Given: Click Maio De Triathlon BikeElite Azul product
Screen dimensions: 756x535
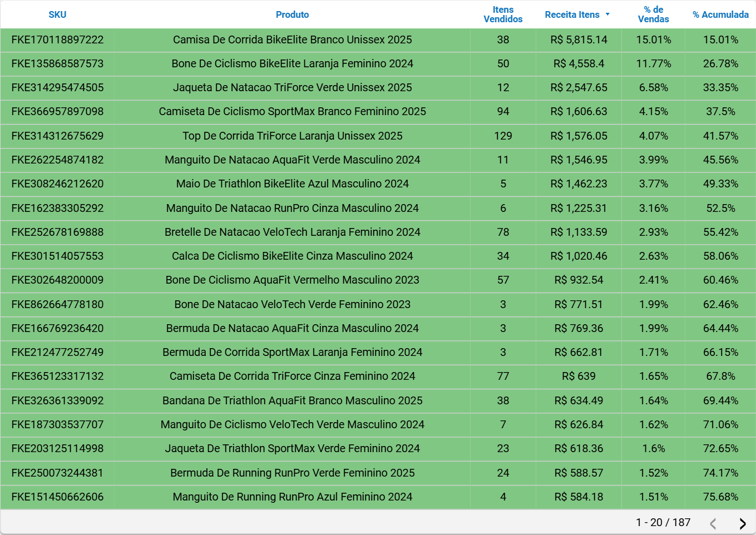Looking at the screenshot, I should [x=292, y=184].
